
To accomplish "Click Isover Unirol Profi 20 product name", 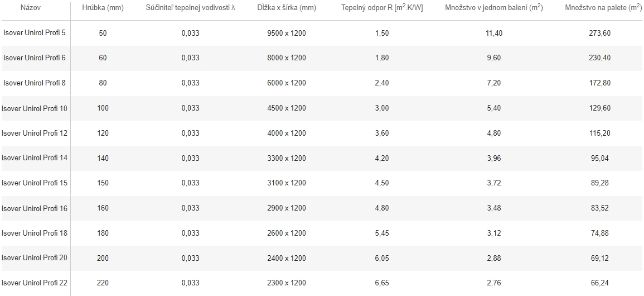I will click(35, 258).
